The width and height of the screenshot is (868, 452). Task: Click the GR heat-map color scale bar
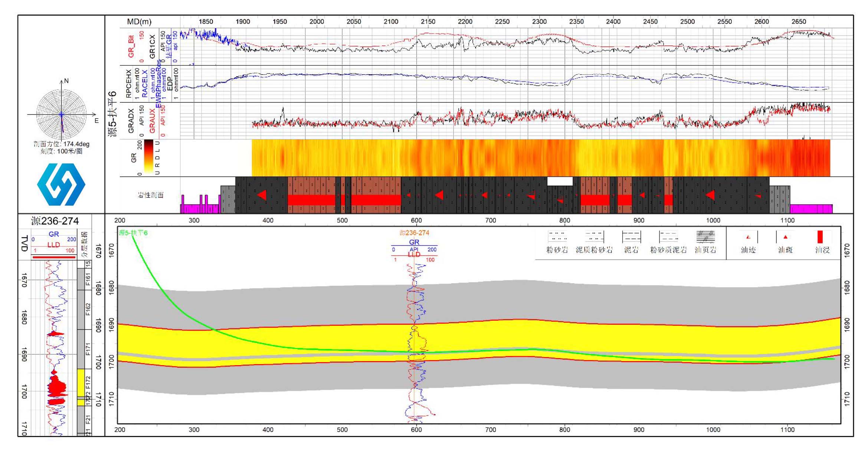click(x=149, y=156)
